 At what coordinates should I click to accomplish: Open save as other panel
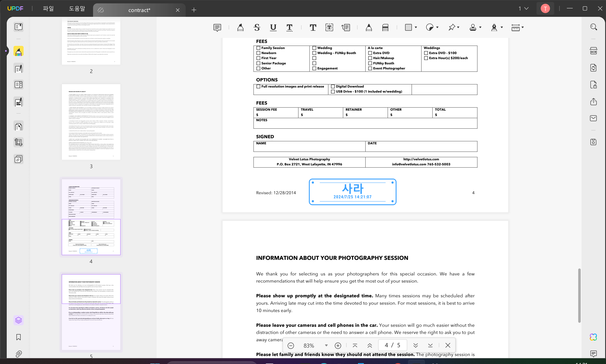pos(593,142)
